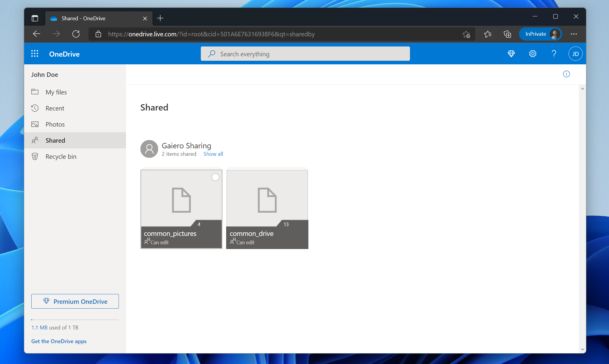Image resolution: width=609 pixels, height=364 pixels.
Task: Open the app launcher grid
Action: pos(35,54)
